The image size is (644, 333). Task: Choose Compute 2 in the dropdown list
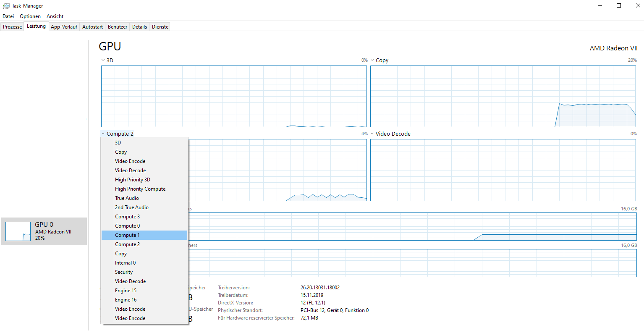point(144,244)
